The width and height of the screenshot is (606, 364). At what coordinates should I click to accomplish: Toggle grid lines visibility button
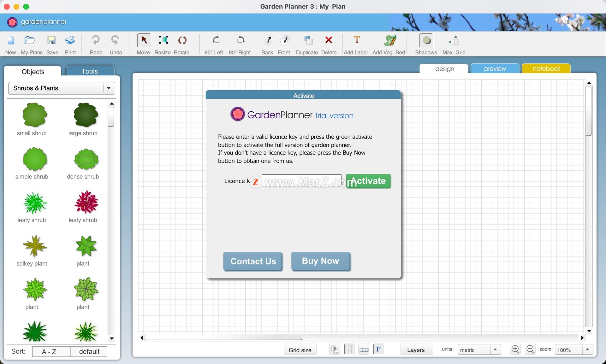point(349,349)
